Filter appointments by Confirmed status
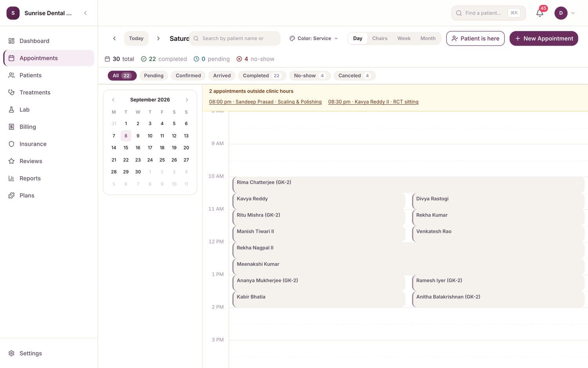The image size is (588, 368). 188,76
